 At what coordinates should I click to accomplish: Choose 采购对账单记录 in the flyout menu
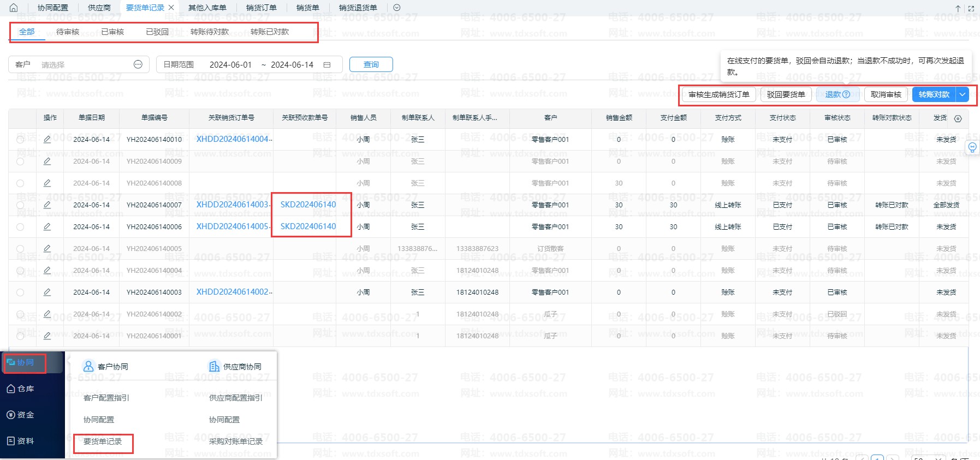[236, 441]
